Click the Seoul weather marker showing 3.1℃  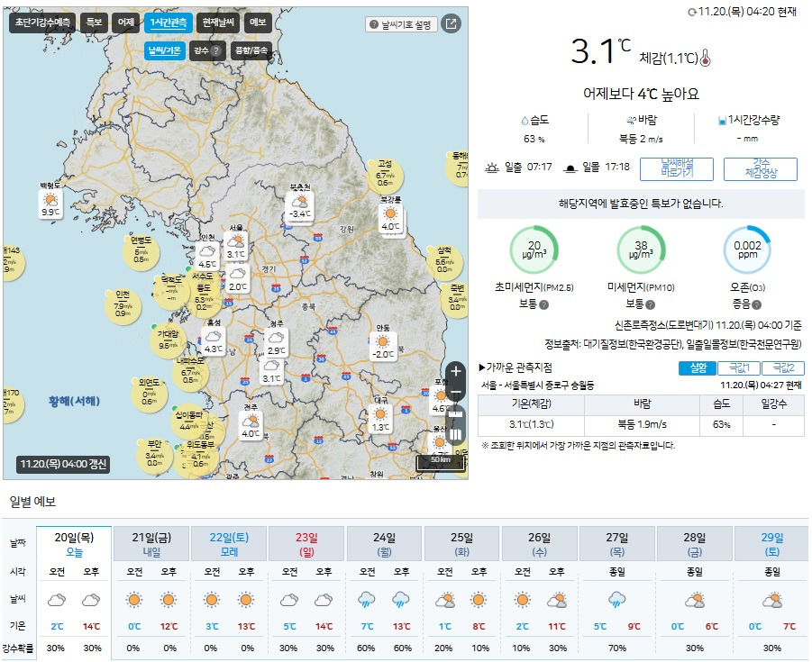(236, 247)
